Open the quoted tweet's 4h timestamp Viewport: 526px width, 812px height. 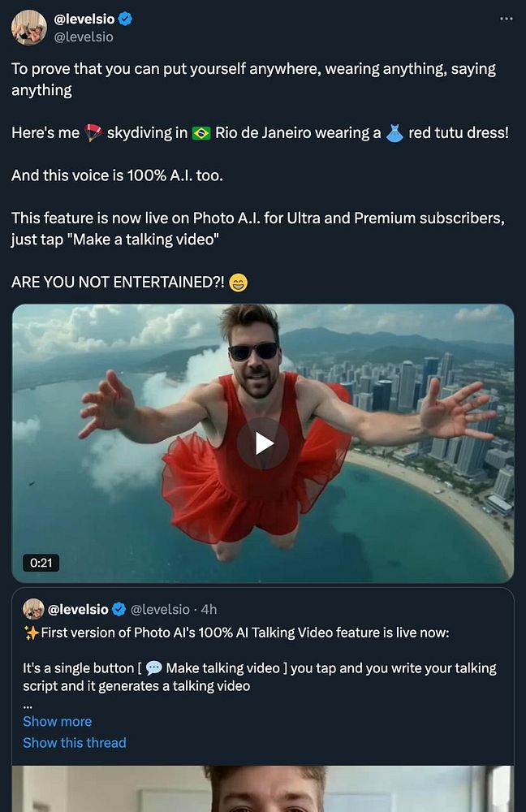[x=209, y=609]
